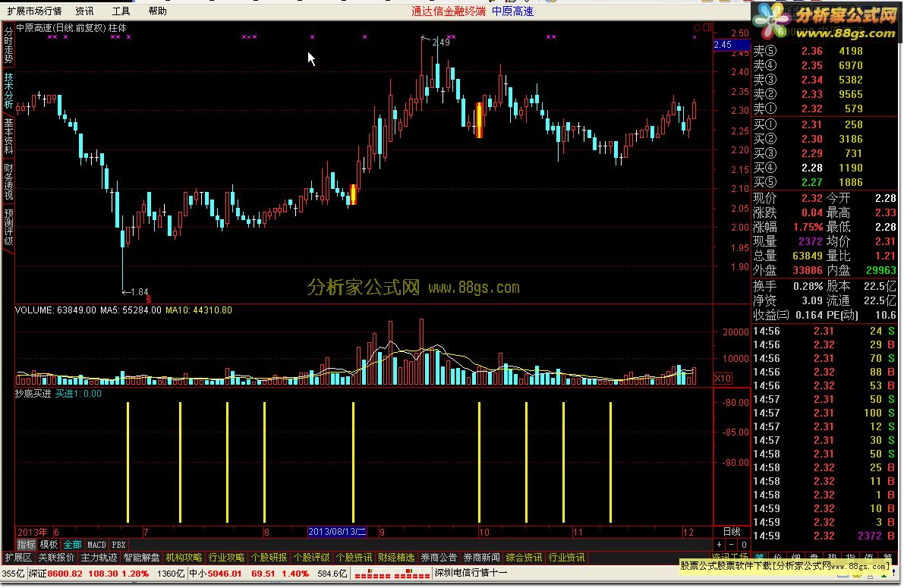Open the 财务透视 side tab
This screenshot has width=904, height=588.
click(8, 181)
